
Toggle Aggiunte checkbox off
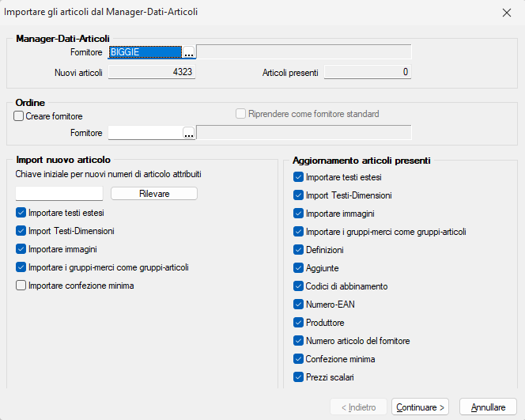coord(298,268)
